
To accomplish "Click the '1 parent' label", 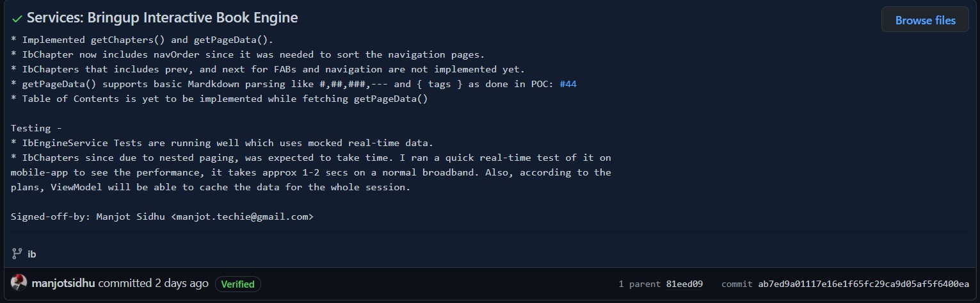I will point(640,284).
